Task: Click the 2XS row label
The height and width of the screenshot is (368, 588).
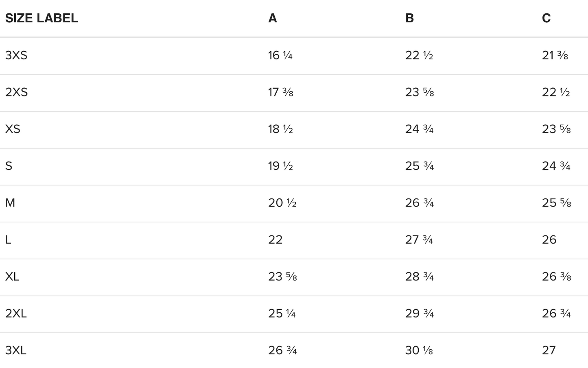Action: 17,92
